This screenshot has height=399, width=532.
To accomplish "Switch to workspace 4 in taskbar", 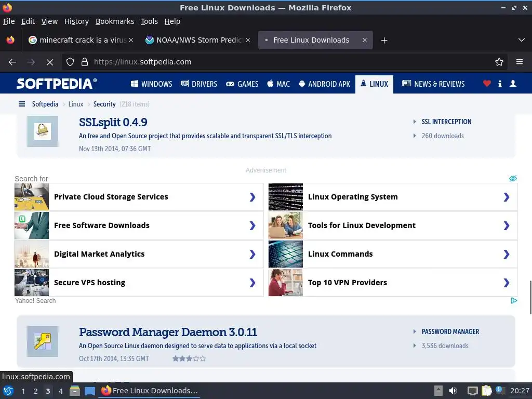I will pyautogui.click(x=60, y=391).
